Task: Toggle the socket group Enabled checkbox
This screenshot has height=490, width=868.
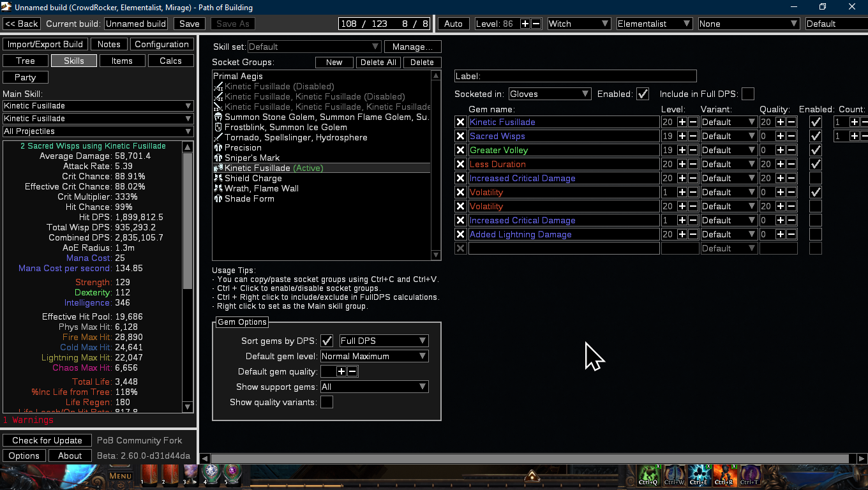Action: [x=643, y=94]
